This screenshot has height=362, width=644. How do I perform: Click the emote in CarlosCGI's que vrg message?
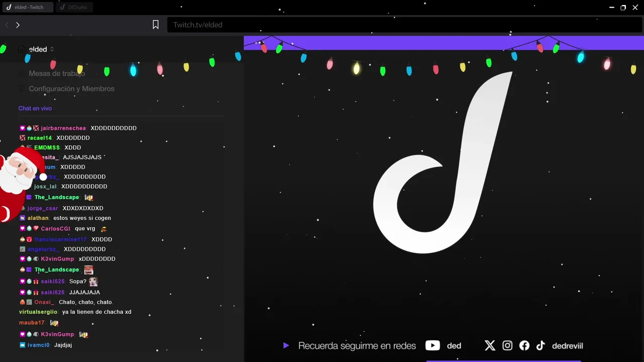(104, 229)
